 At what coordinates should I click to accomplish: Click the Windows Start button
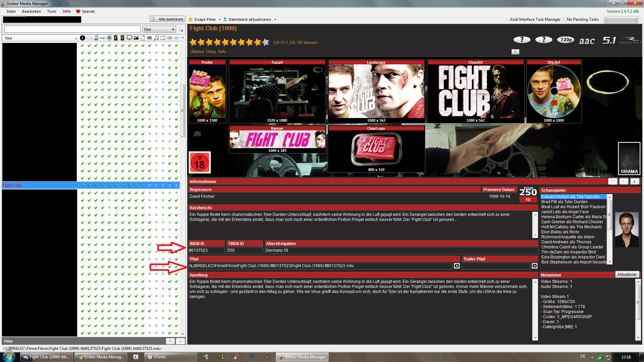pyautogui.click(x=9, y=357)
